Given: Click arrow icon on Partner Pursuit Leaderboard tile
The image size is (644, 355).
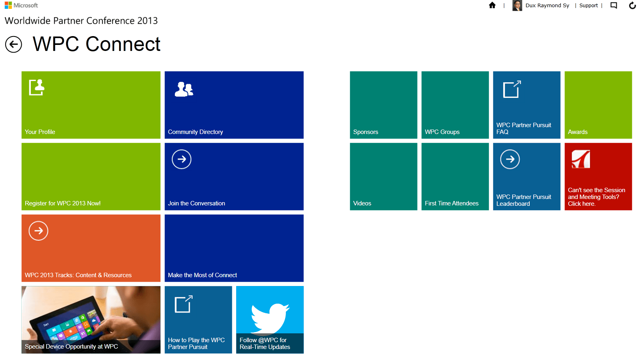Looking at the screenshot, I should pyautogui.click(x=510, y=159).
